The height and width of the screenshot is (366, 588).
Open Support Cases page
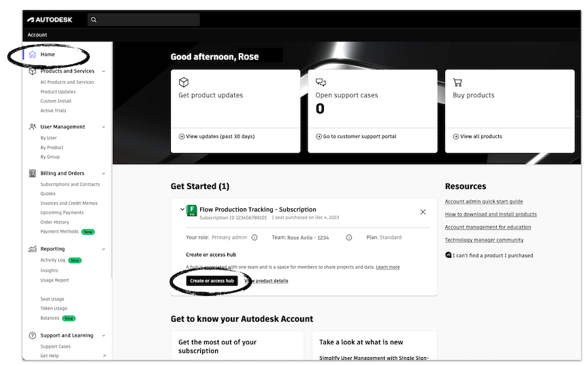click(x=56, y=346)
